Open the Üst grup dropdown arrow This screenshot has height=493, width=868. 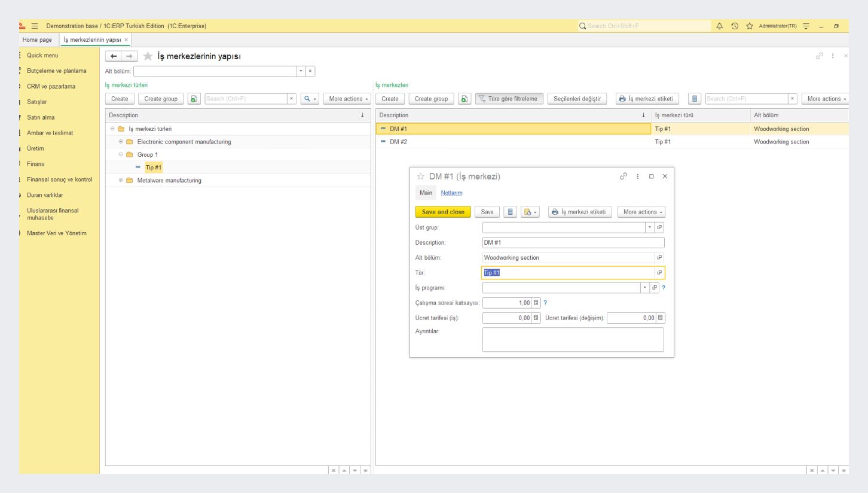(650, 227)
